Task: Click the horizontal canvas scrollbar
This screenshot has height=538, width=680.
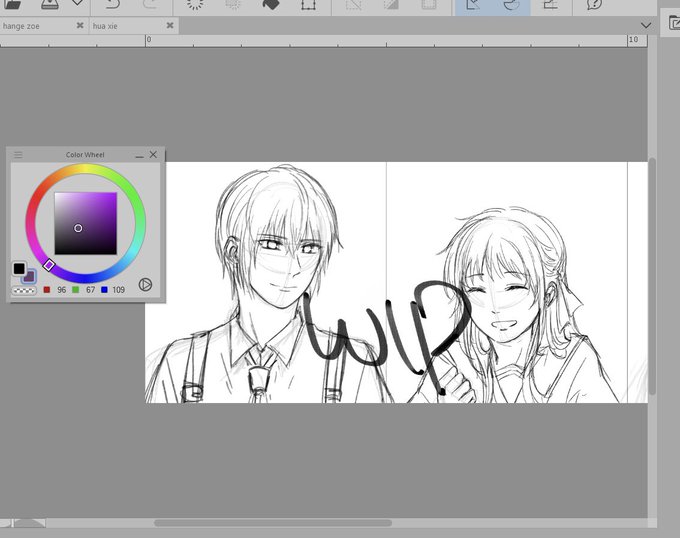Action: (273, 523)
